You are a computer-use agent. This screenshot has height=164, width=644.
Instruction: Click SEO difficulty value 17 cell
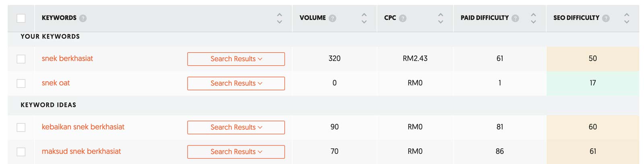592,83
